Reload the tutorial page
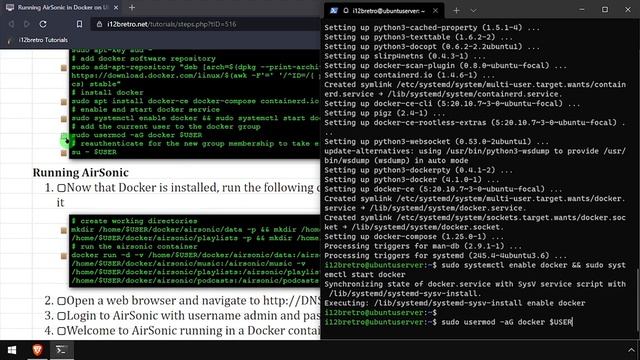 (43, 24)
